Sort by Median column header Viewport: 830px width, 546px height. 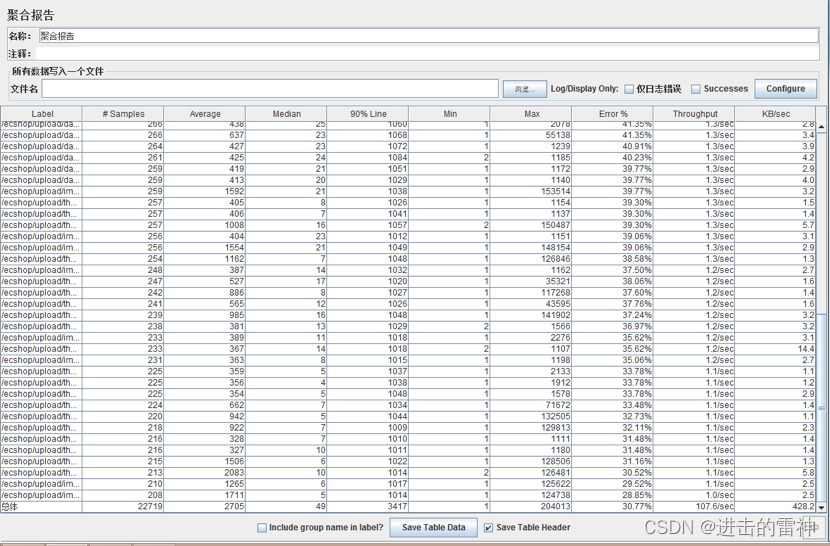tap(286, 114)
